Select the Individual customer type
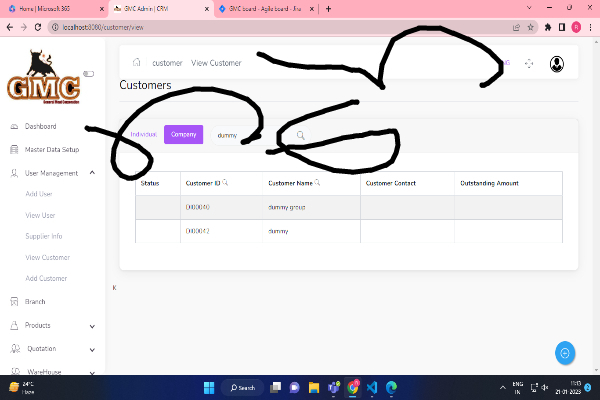 [x=144, y=134]
